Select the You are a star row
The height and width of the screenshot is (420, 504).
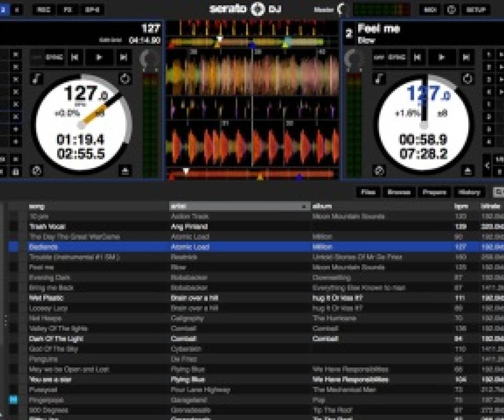click(x=256, y=380)
